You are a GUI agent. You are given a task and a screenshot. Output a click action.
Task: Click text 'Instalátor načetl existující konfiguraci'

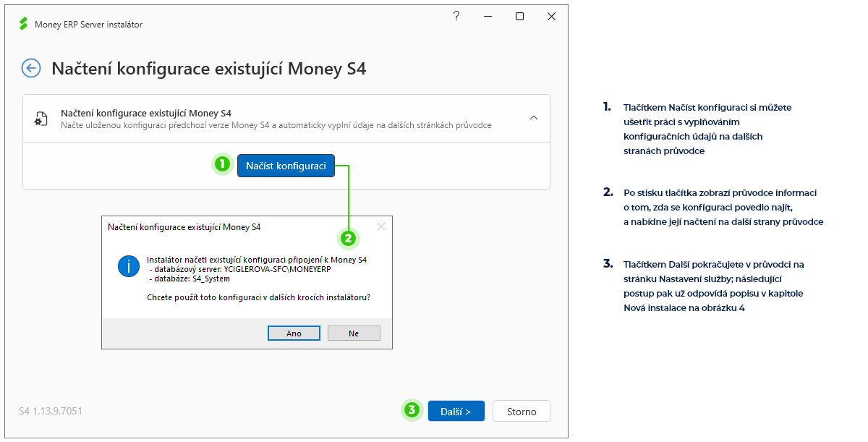click(x=257, y=259)
